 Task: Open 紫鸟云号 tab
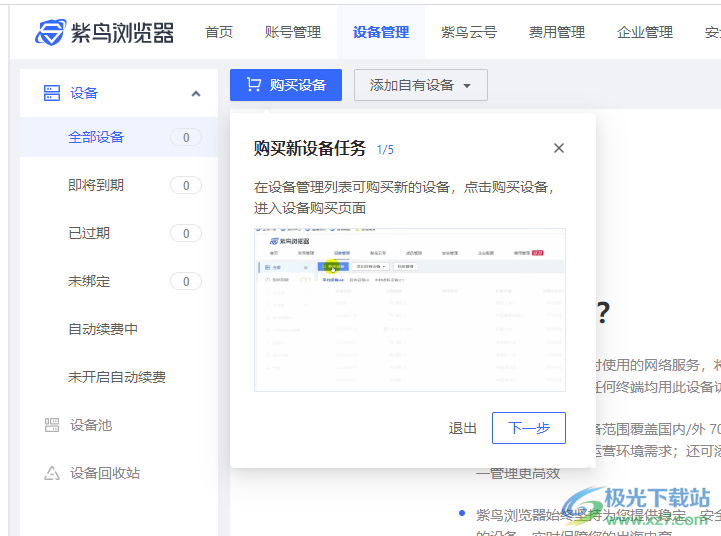[469, 32]
